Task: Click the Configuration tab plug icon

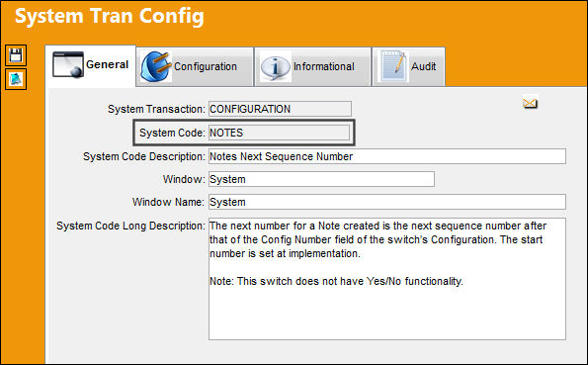Action: tap(156, 66)
